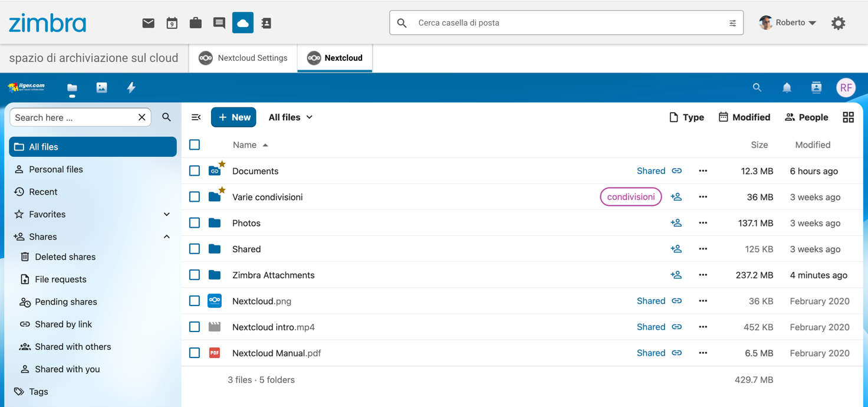Expand the Favorites section chevron

[x=166, y=214]
